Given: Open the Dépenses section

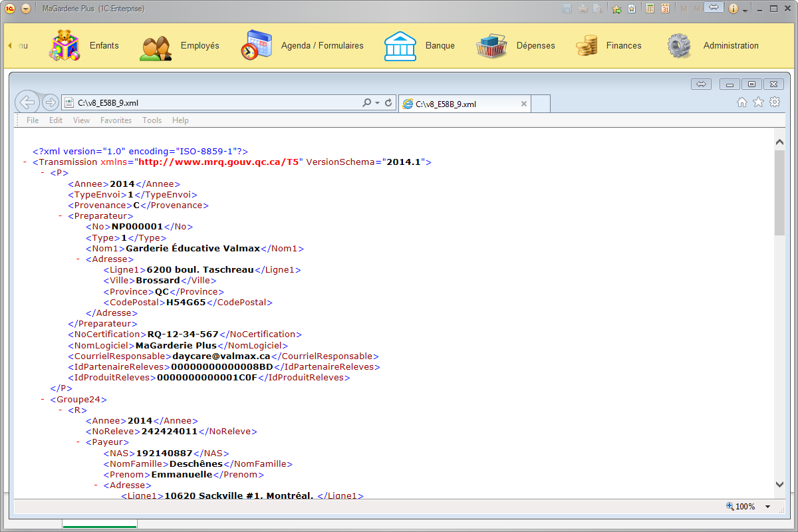Looking at the screenshot, I should click(x=535, y=45).
